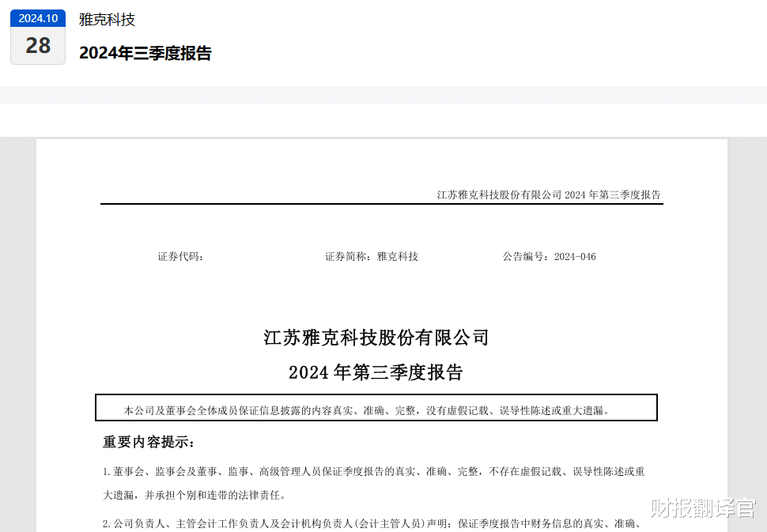Click the 证券代码 label
767x532 pixels.
pos(180,256)
